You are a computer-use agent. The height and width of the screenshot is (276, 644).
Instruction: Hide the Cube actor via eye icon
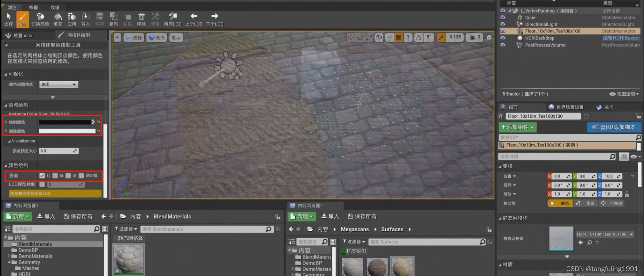(x=503, y=17)
